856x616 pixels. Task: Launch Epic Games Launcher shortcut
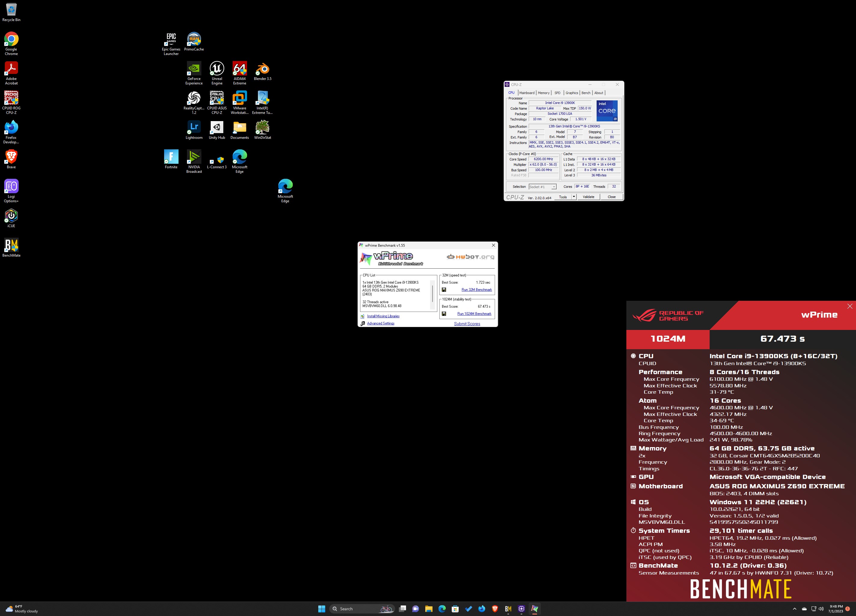point(171,44)
